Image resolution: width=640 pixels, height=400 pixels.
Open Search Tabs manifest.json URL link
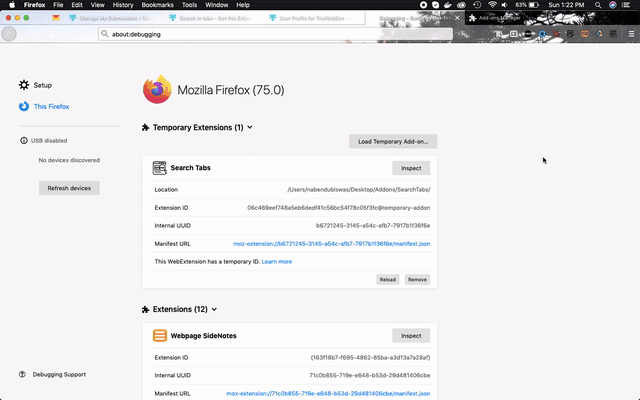[x=331, y=244]
